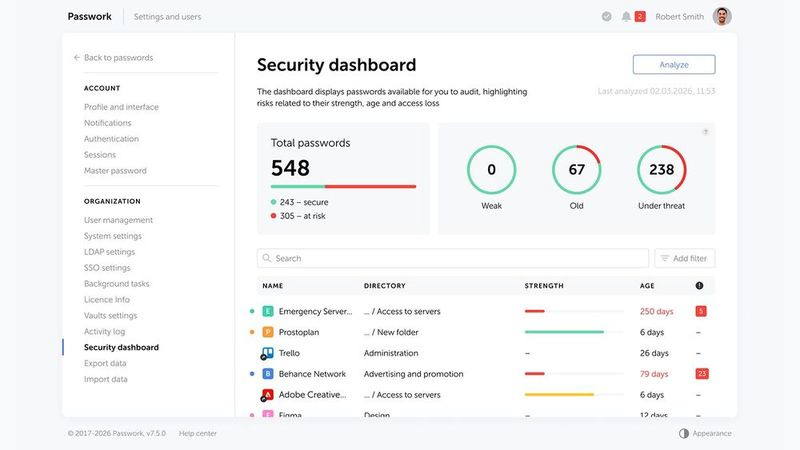Open Sessions settings
The height and width of the screenshot is (450, 800).
100,155
